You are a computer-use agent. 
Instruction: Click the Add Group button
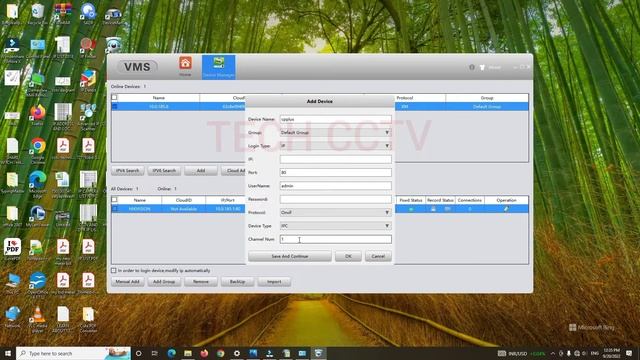pyautogui.click(x=164, y=282)
